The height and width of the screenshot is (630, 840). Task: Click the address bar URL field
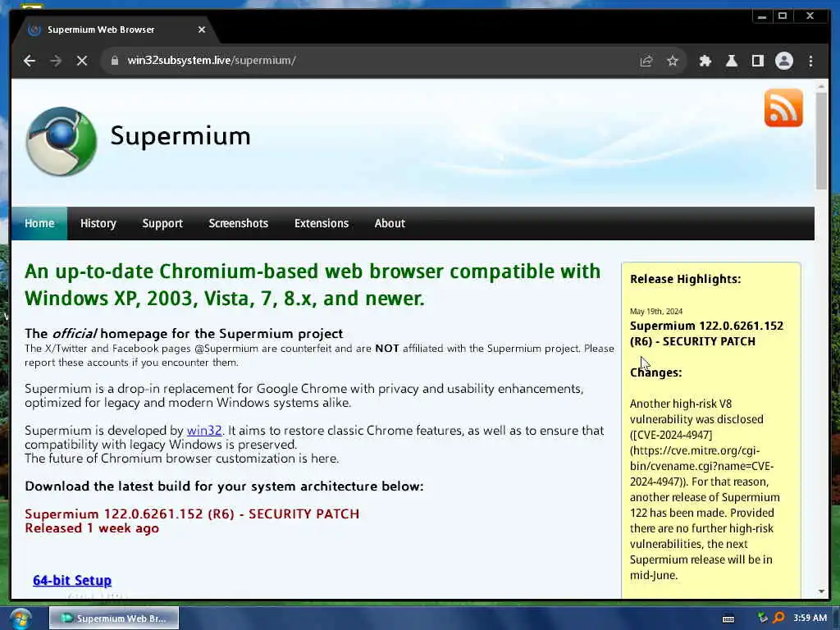375,61
